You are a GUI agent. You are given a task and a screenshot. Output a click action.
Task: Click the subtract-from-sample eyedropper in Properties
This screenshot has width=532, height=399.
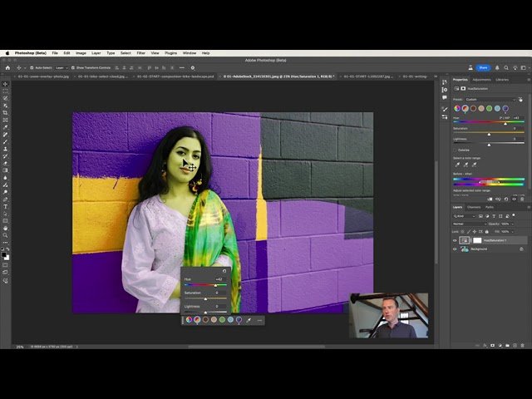[475, 165]
